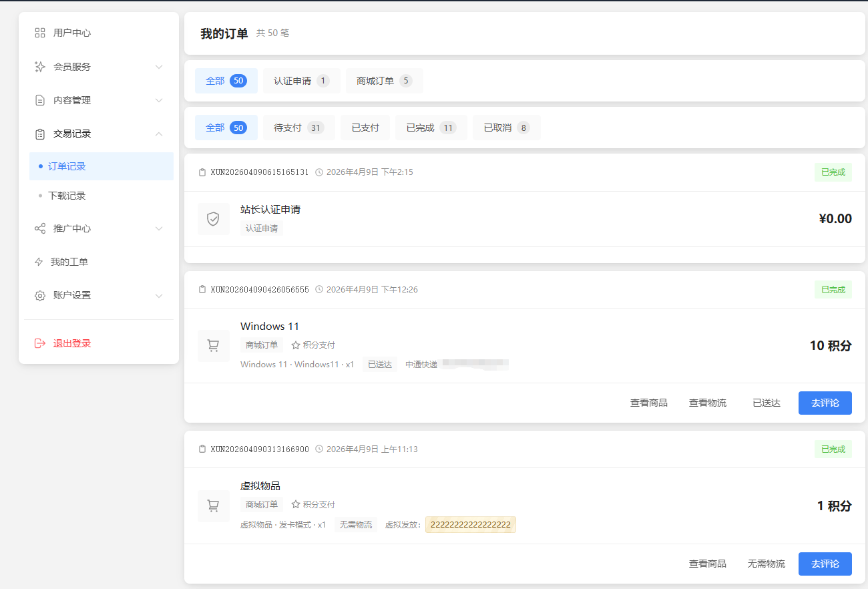Expand the 会员服务 chevron
Viewport: 868px width, 589px height.
click(159, 67)
